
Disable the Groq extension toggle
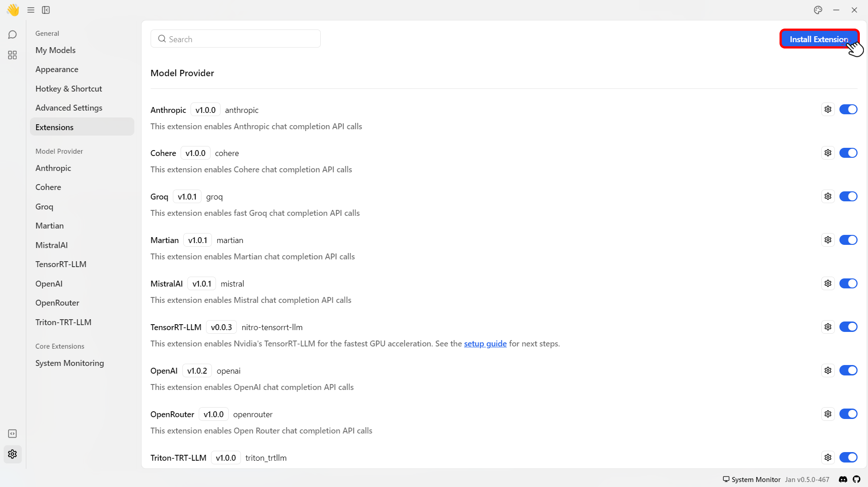(x=848, y=196)
